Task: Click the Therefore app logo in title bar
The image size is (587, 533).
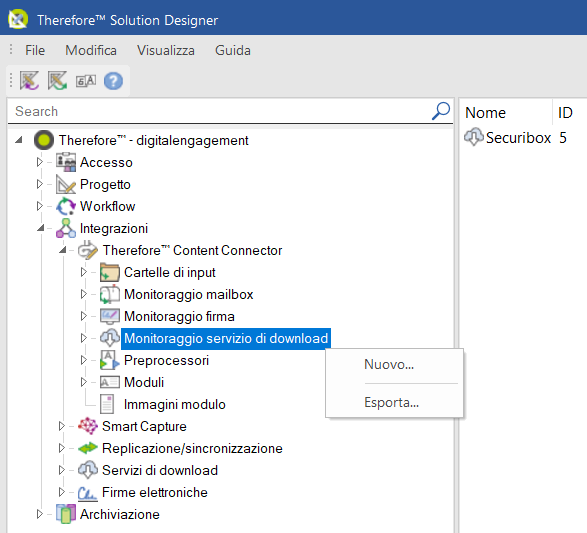Action: tap(18, 19)
